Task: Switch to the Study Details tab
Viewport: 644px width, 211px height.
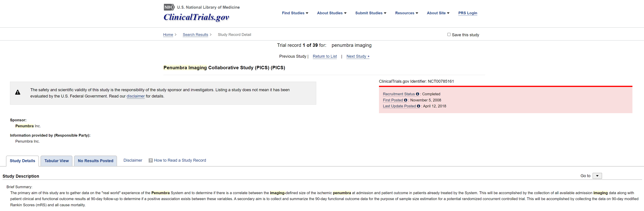Action: pos(22,161)
